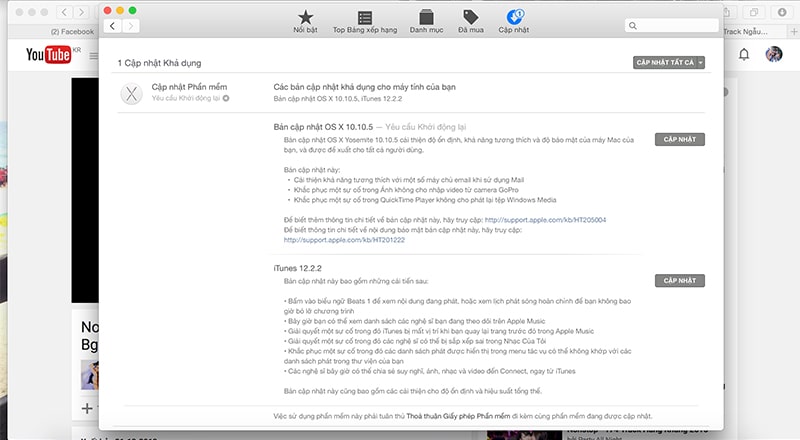The width and height of the screenshot is (800, 440).
Task: Open YouTube hamburger menu
Action: pos(93,56)
